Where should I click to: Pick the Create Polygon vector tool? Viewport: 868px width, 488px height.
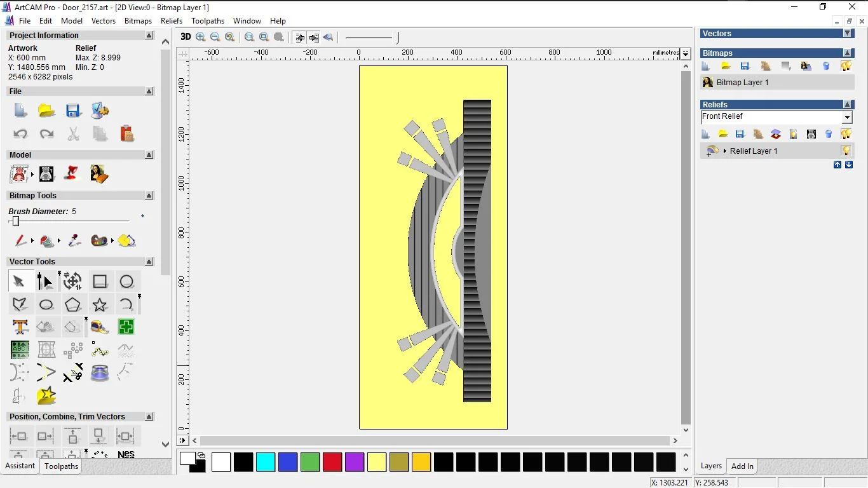73,305
